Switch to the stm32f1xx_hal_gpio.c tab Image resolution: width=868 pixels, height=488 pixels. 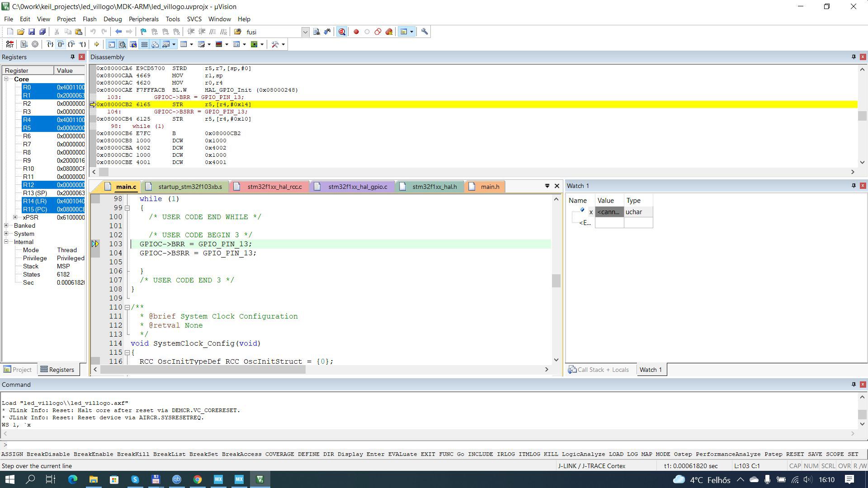pyautogui.click(x=357, y=187)
